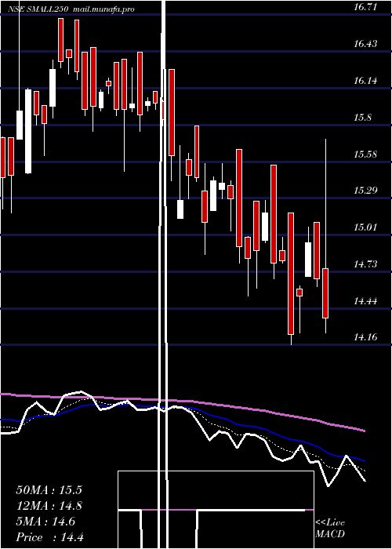Click the 14.16 price axis label
The image size is (392, 549).
(x=365, y=337)
